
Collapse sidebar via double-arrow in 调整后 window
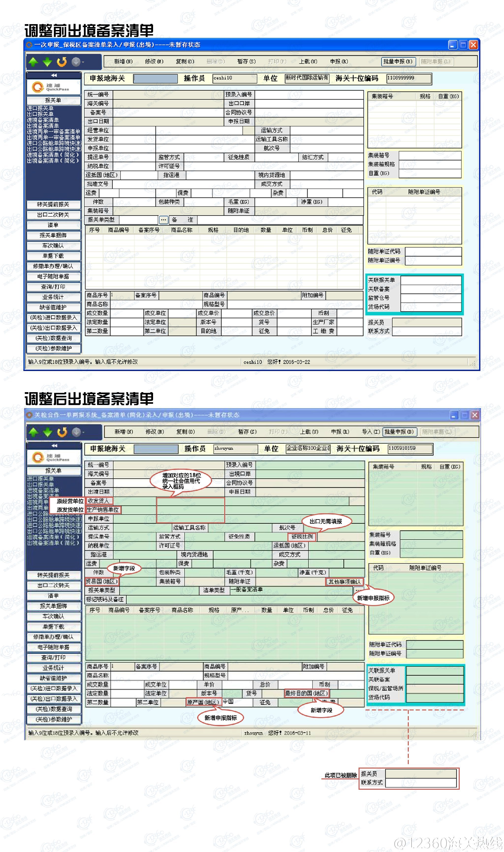[x=54, y=445]
